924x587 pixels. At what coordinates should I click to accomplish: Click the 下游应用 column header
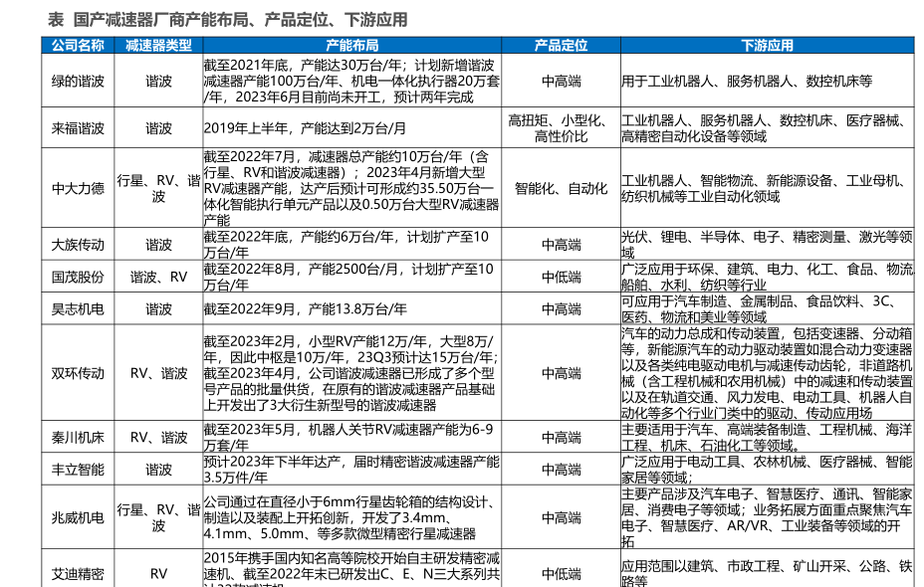[x=767, y=46]
